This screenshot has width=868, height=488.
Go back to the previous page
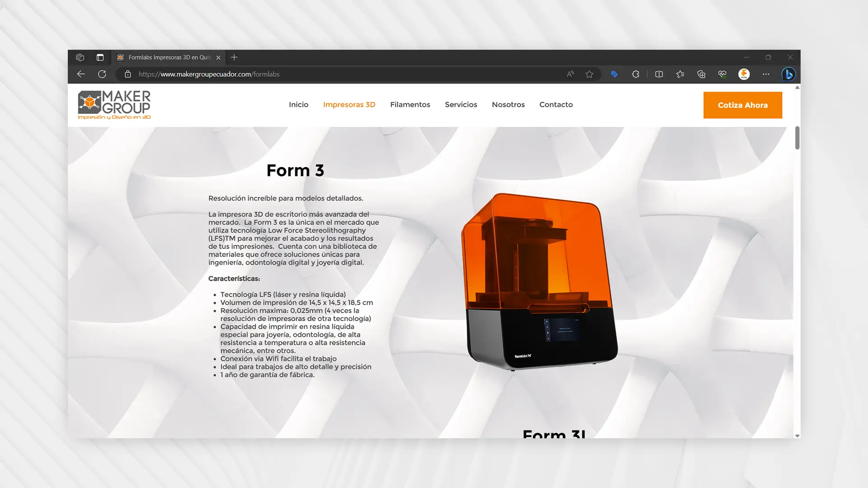[x=81, y=74]
